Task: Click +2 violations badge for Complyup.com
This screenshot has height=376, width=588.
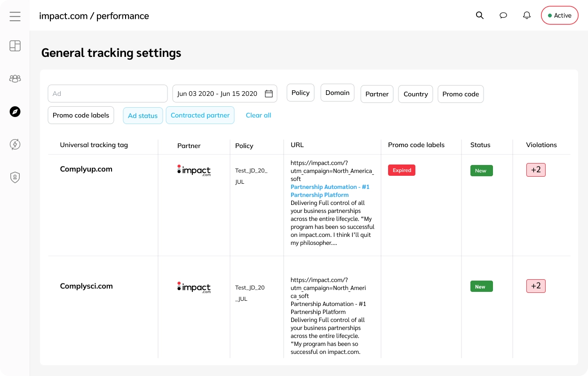Action: point(536,170)
